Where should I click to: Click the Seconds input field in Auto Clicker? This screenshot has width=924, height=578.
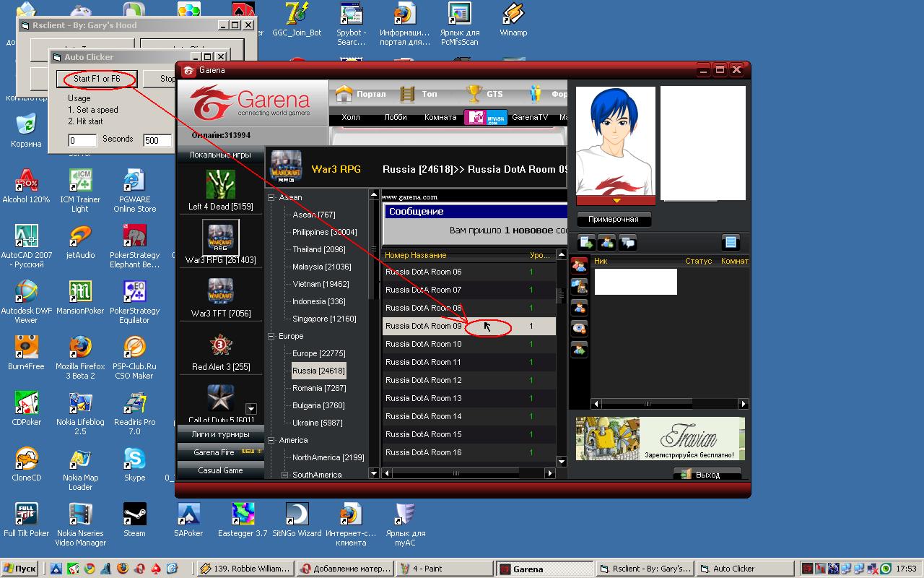click(82, 140)
